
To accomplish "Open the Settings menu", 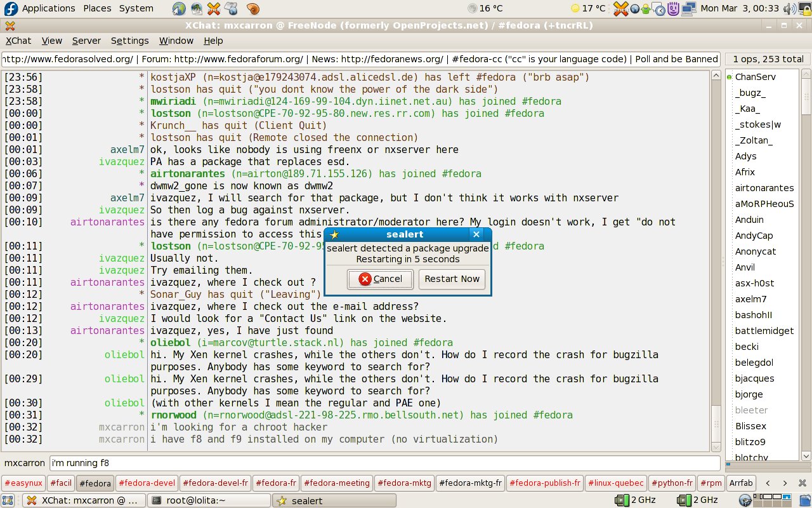I will click(129, 41).
